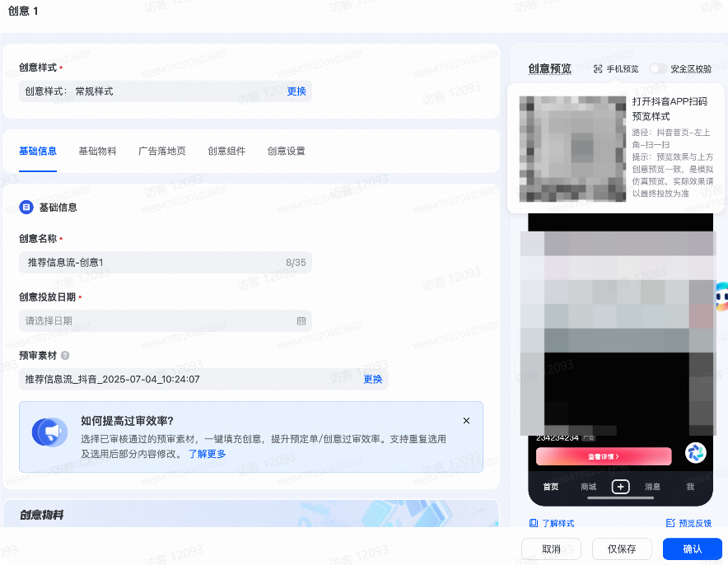Click the 预审素材 field value

[203, 380]
